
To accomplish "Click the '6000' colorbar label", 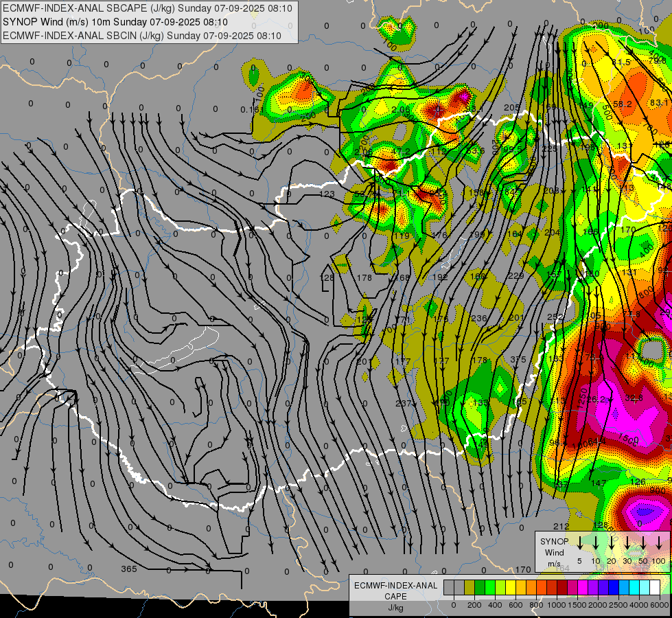I will pos(660,605).
